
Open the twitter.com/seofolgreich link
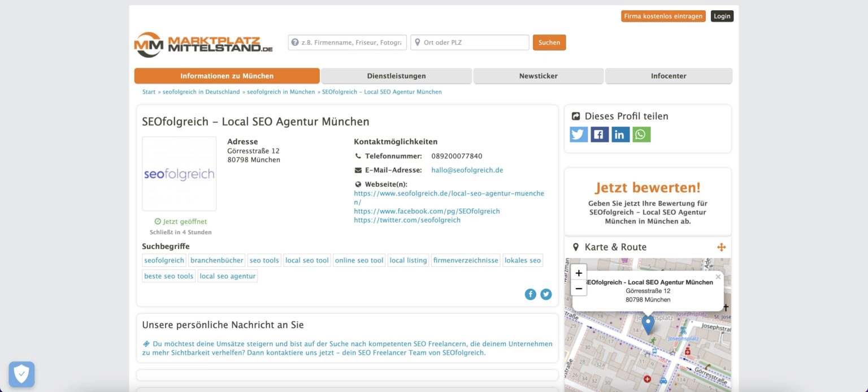coord(407,220)
